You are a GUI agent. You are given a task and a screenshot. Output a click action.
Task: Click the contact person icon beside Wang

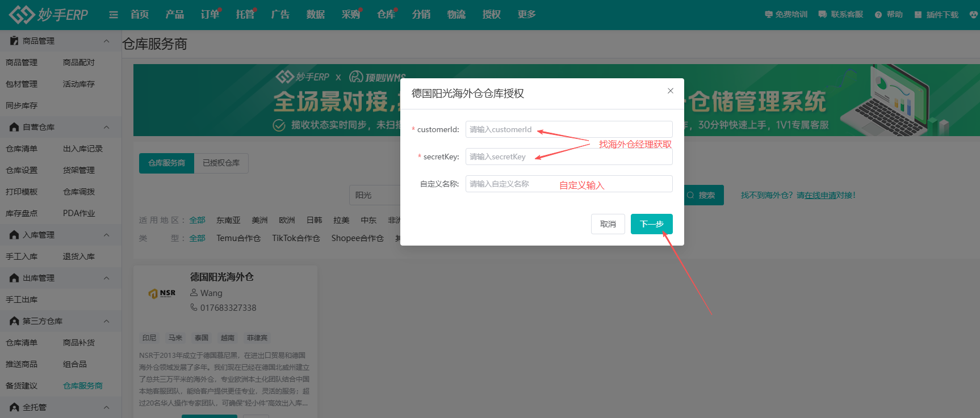tap(194, 293)
